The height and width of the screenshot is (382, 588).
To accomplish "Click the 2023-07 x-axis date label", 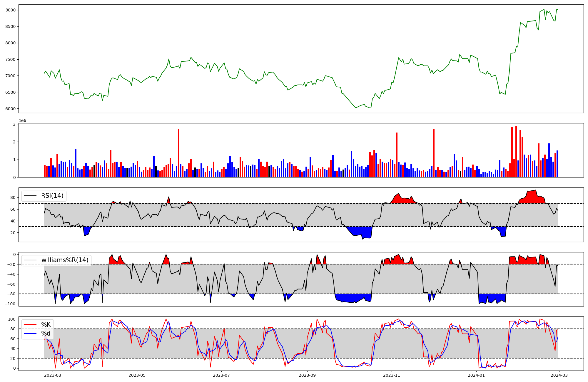I will (221, 375).
